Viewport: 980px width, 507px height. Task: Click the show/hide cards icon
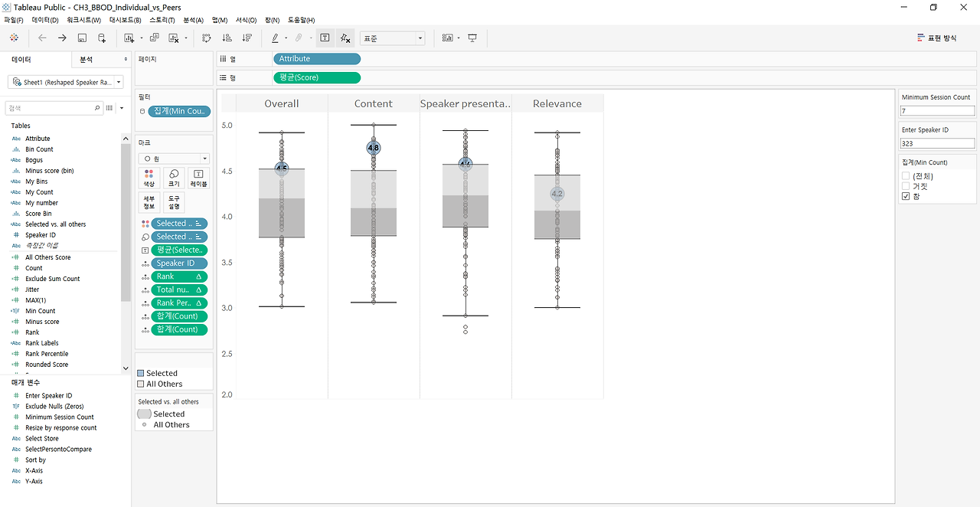(447, 38)
